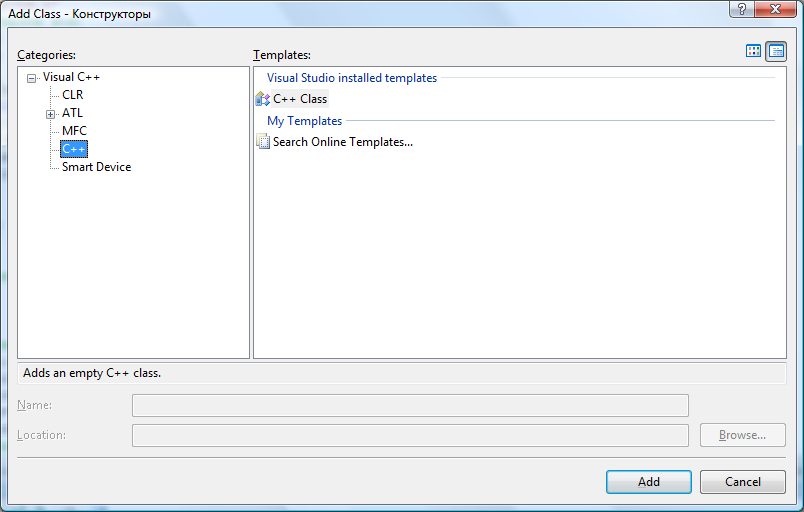Select the Visual C++ root category
Image resolution: width=804 pixels, height=512 pixels.
pyautogui.click(x=71, y=77)
